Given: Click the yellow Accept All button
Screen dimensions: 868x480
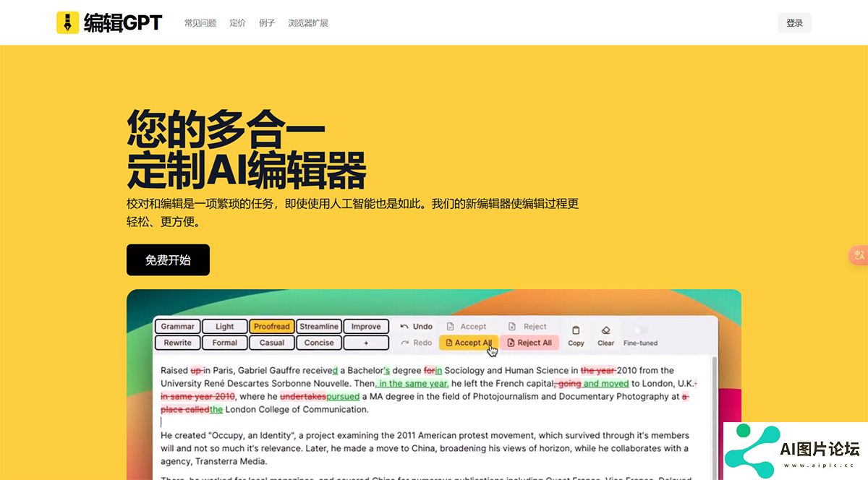Looking at the screenshot, I should (469, 343).
